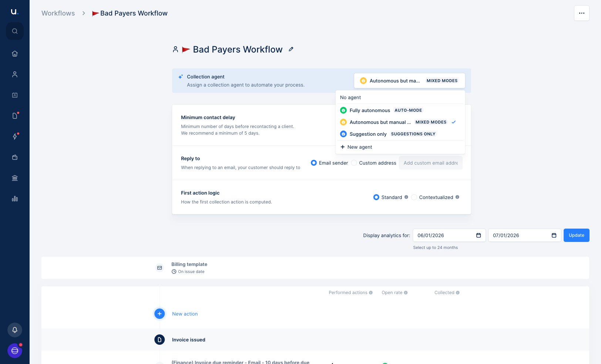Open the contacts card sidebar icon
The height and width of the screenshot is (364, 601).
point(15,95)
